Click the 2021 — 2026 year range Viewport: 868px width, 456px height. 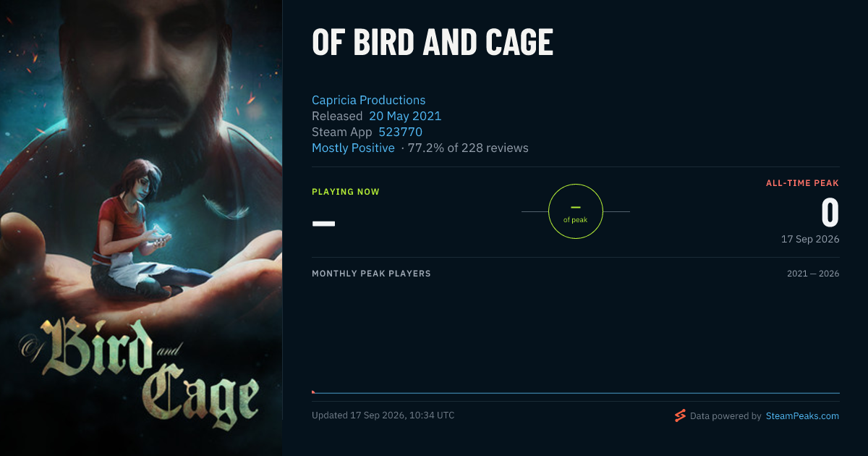[813, 274]
